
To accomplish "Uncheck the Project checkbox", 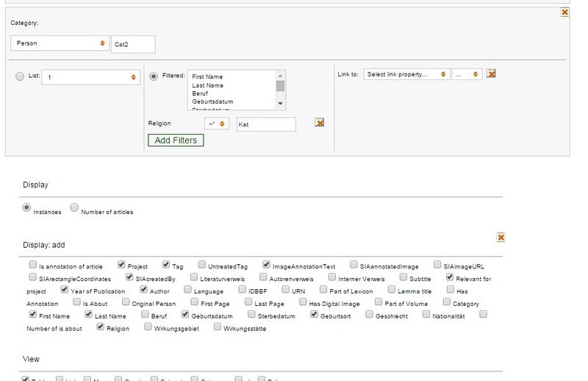I will pyautogui.click(x=121, y=265).
